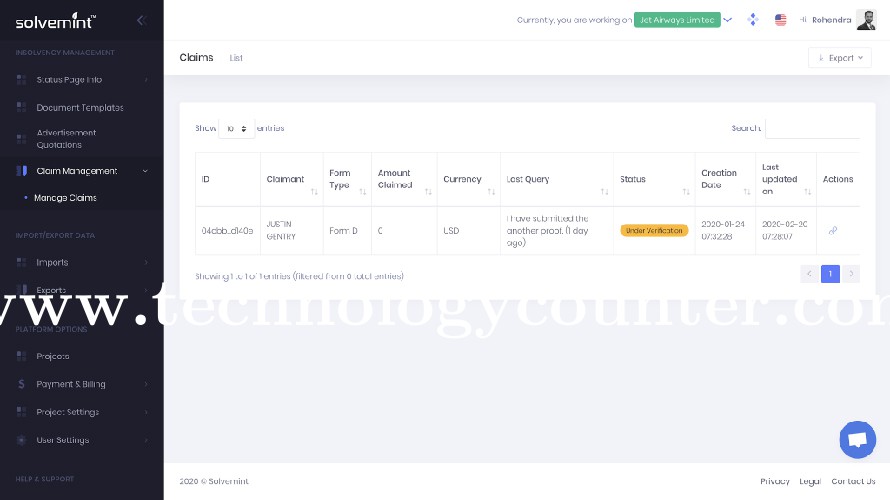
Task: Expand the Payment & Billing chevron
Action: (146, 384)
